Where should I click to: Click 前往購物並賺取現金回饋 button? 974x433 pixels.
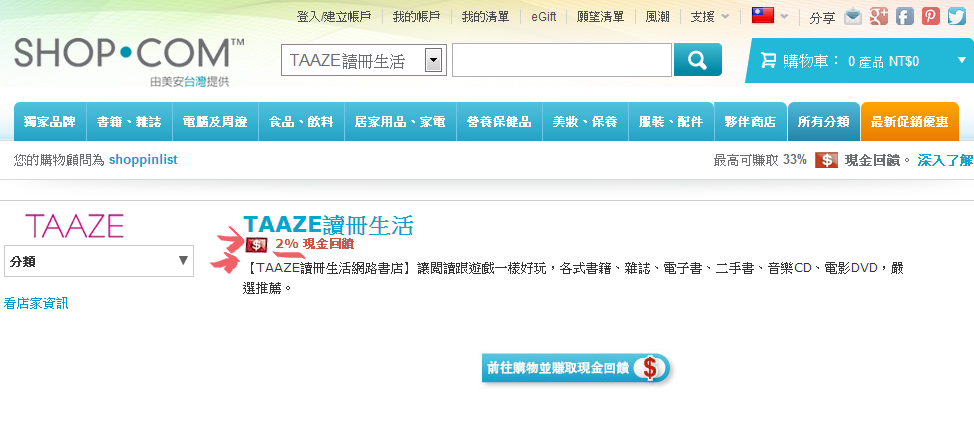tap(576, 368)
